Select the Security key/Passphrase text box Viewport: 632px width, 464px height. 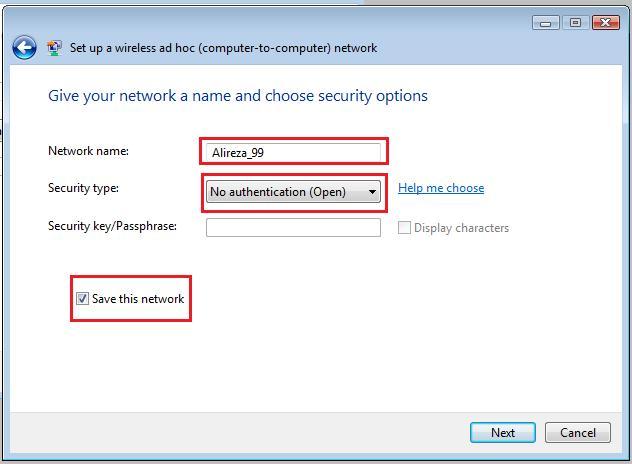coord(293,227)
